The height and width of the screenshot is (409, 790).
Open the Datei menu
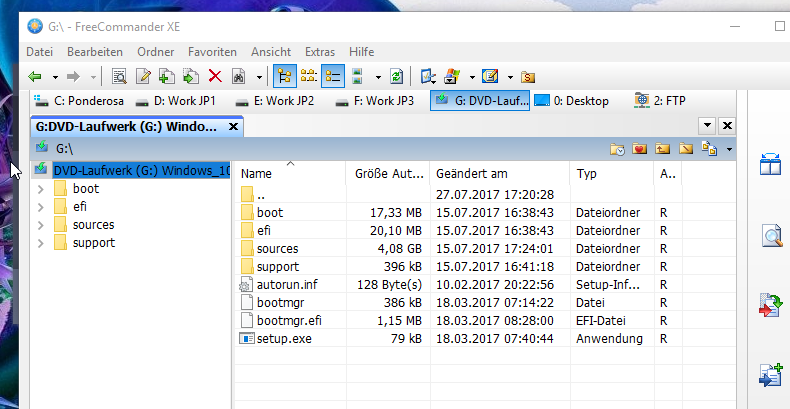click(x=39, y=52)
